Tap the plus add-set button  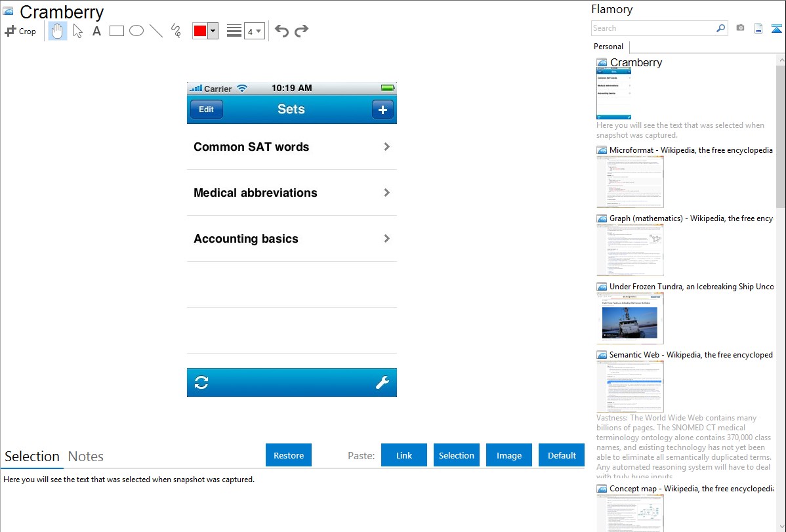point(383,110)
